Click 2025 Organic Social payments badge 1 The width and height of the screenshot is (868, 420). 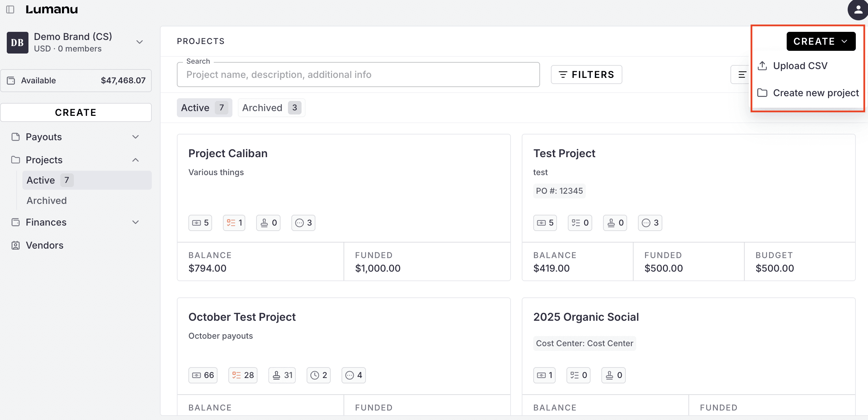[x=544, y=375]
